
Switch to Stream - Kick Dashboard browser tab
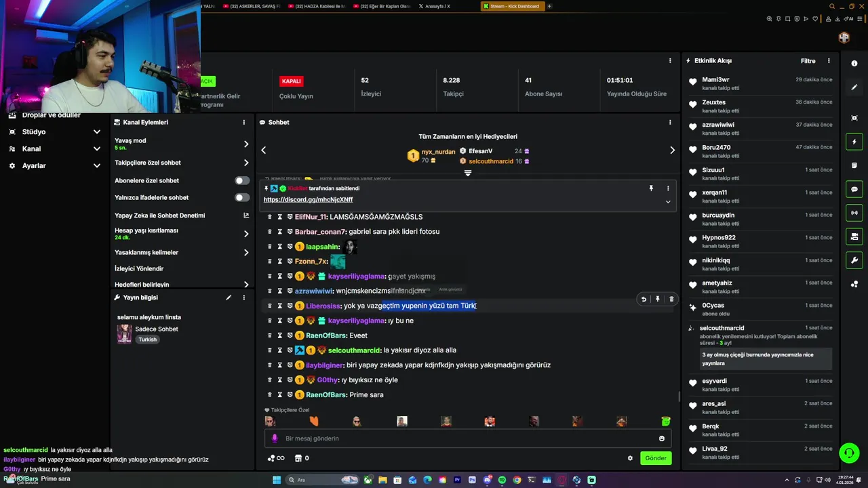tap(513, 6)
